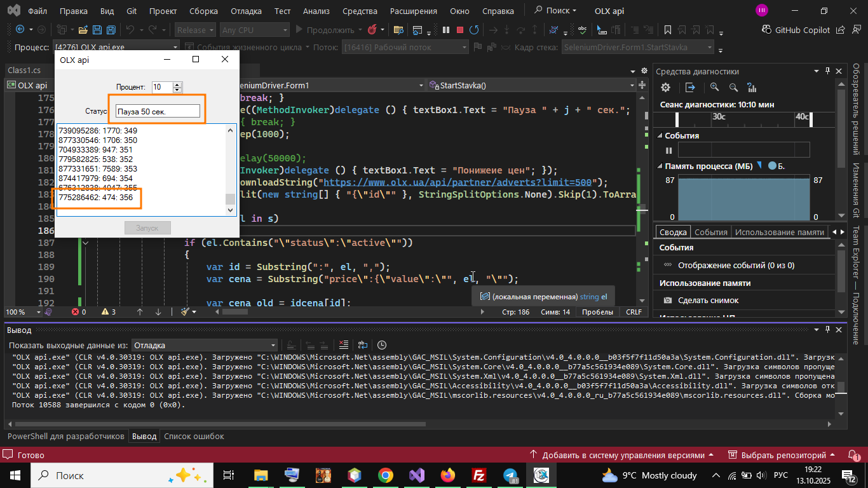868x488 pixels.
Task: Click Сделать снимок memory snapshot link
Action: pyautogui.click(x=708, y=300)
